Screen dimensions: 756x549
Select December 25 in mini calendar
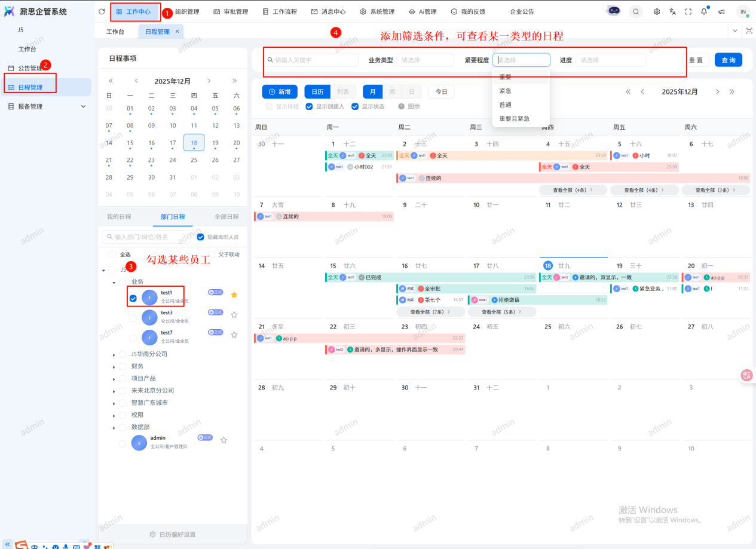[x=194, y=160]
